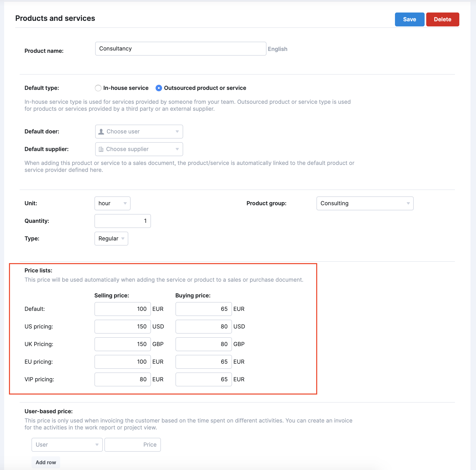The image size is (476, 470).
Task: Click the User-based price: label
Action: coord(49,411)
